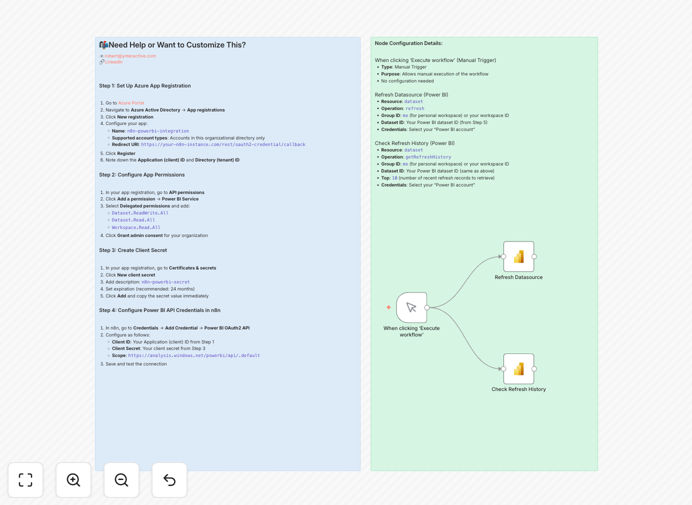Click the 'Step 4: Configure Power BI API Credentials' heading
The width and height of the screenshot is (692, 505).
[x=159, y=310]
